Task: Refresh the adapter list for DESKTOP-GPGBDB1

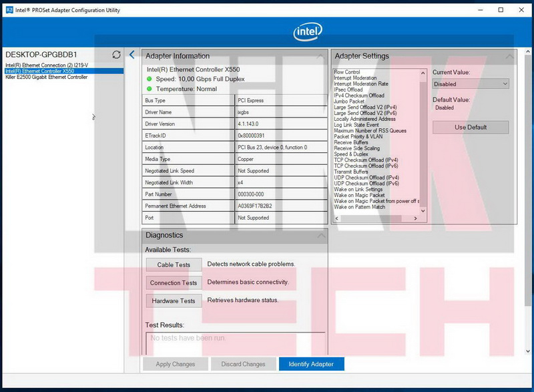Action: pyautogui.click(x=116, y=55)
